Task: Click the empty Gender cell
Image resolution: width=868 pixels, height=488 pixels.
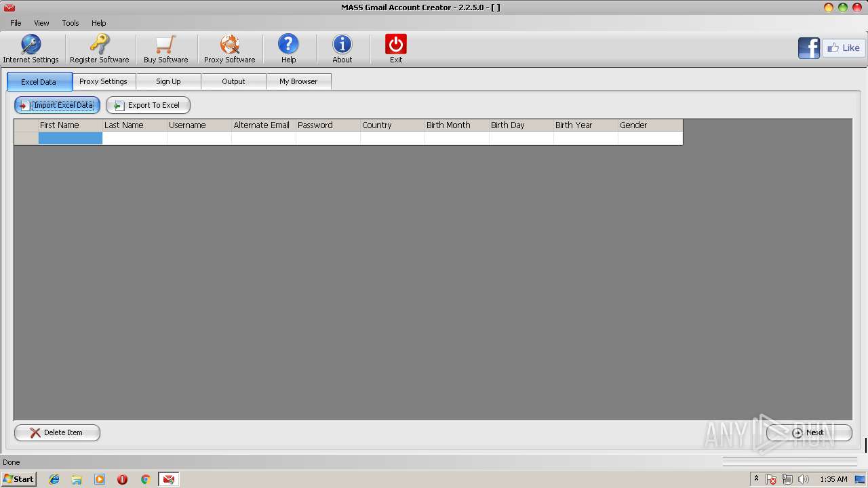Action: click(650, 138)
